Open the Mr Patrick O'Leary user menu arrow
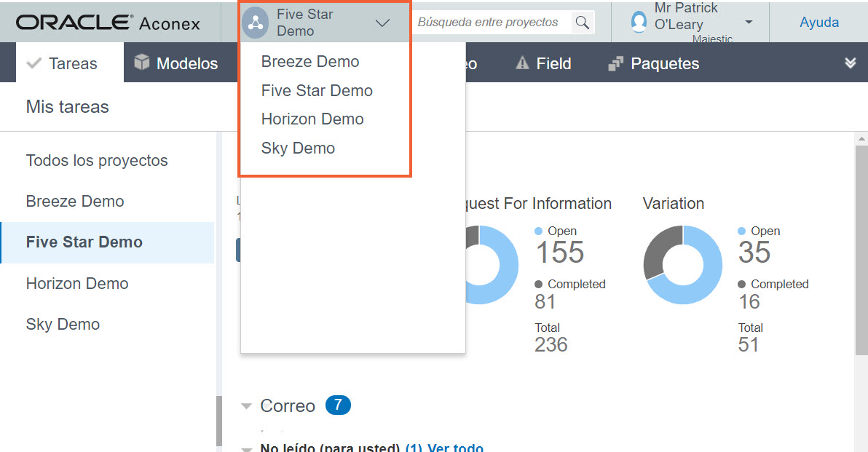Screen dimensions: 868x452 [x=749, y=22]
